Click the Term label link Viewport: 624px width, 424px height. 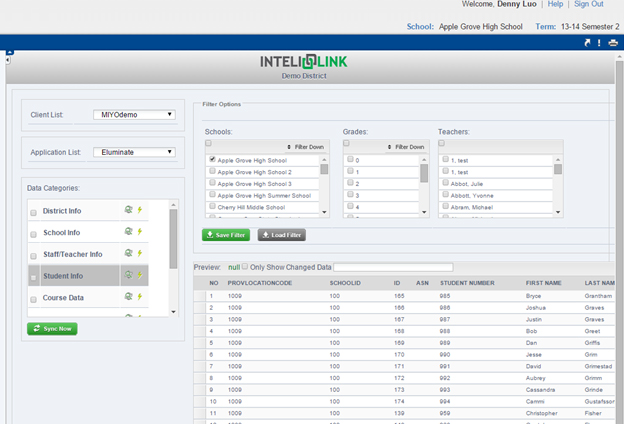coord(545,27)
